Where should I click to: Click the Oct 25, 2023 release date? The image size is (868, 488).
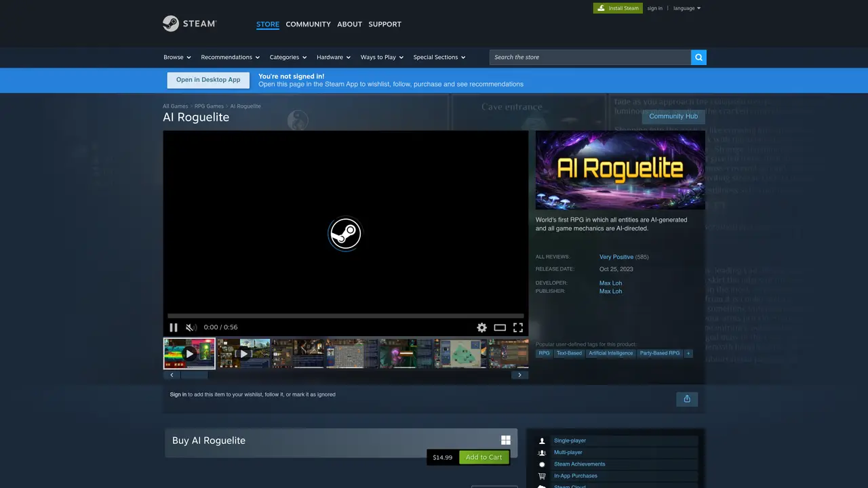[x=616, y=269]
